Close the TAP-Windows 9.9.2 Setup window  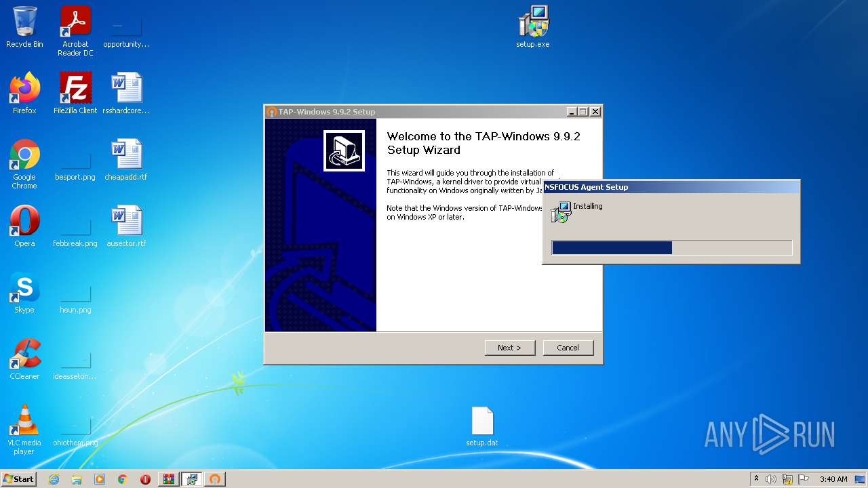coord(595,112)
